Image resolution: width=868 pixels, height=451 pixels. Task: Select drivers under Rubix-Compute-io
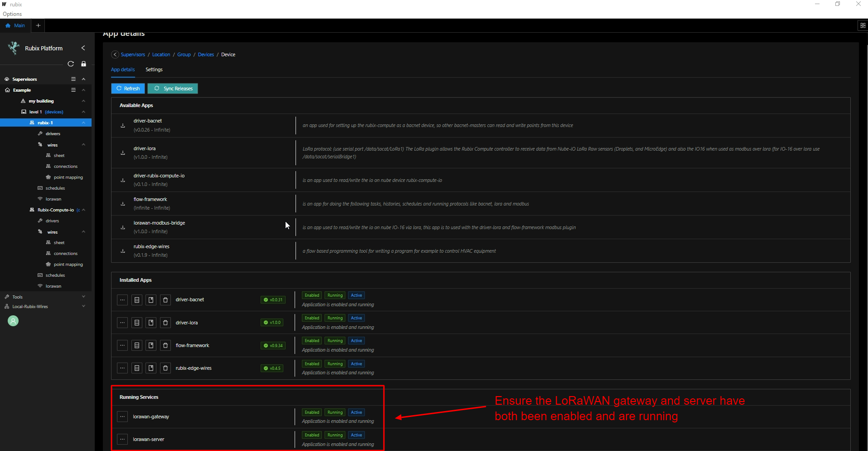coord(52,221)
